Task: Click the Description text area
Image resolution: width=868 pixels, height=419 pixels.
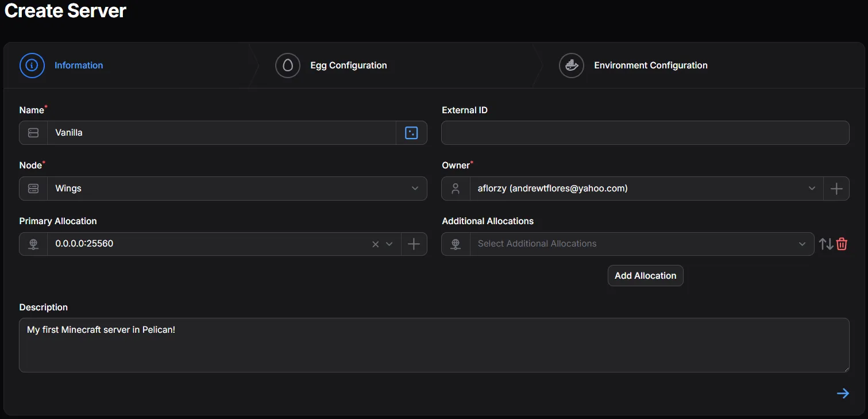Action: [434, 345]
